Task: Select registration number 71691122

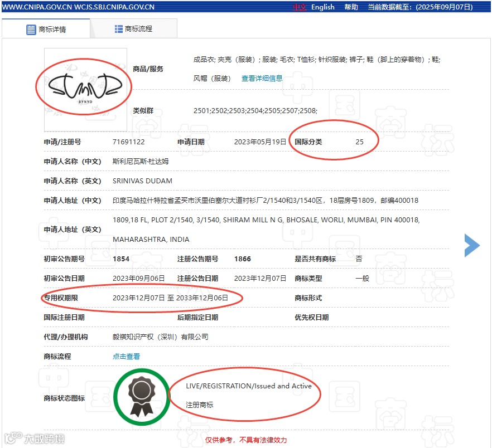Action: [x=129, y=142]
